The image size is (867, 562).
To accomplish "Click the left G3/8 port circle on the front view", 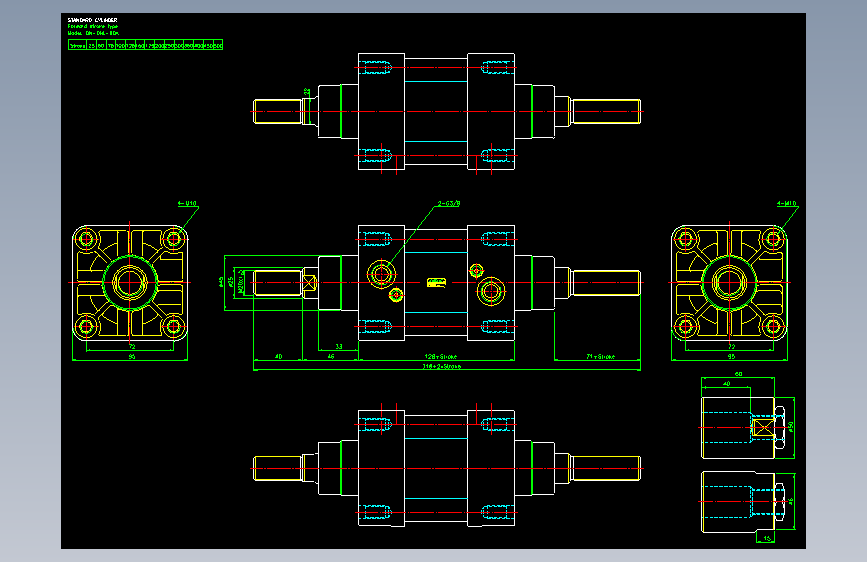I will click(381, 274).
